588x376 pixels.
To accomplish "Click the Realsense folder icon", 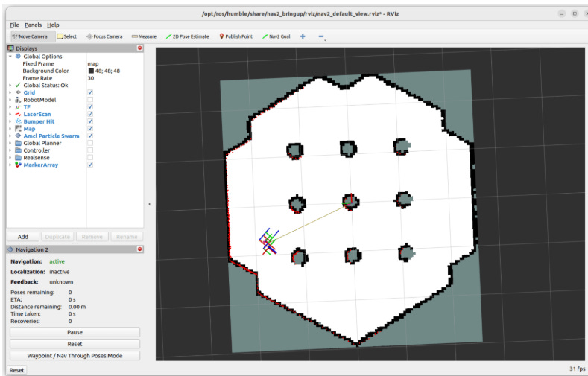I will (x=18, y=157).
